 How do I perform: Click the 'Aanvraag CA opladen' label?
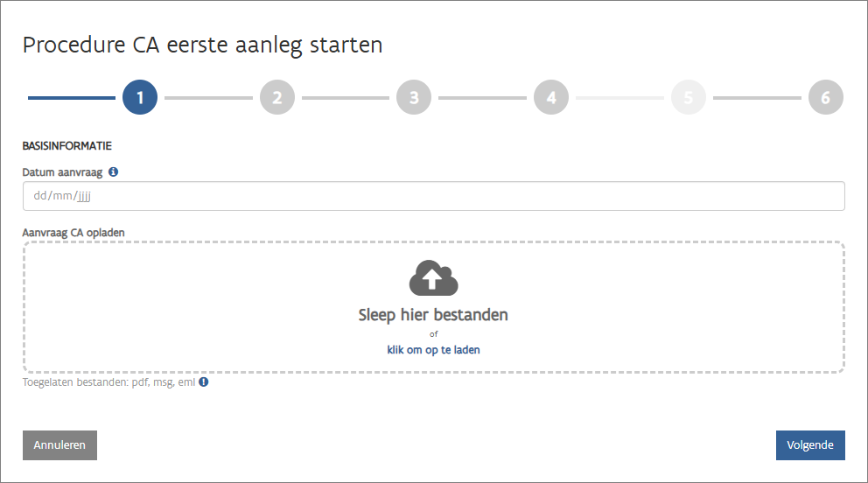(x=73, y=232)
